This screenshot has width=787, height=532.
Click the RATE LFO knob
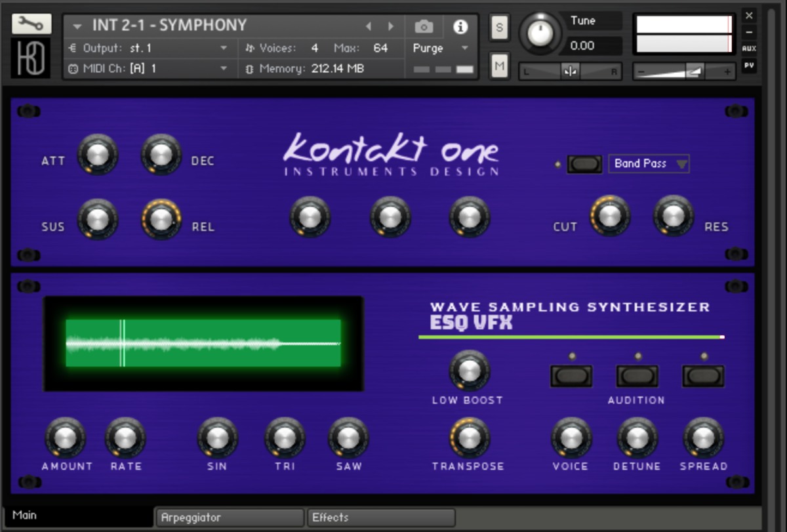(125, 438)
